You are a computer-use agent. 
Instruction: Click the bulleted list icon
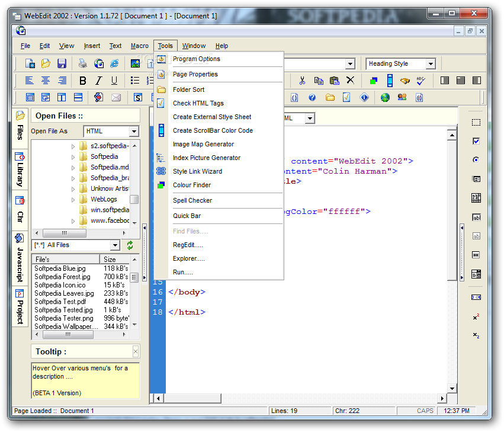point(135,81)
